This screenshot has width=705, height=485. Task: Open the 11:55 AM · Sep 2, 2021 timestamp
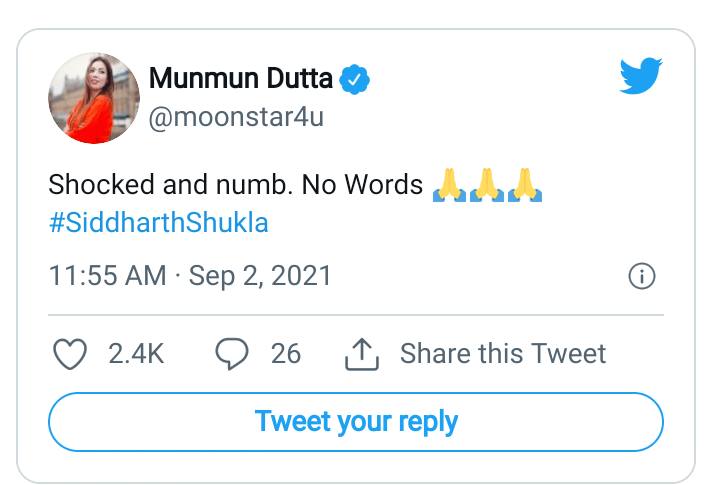190,276
